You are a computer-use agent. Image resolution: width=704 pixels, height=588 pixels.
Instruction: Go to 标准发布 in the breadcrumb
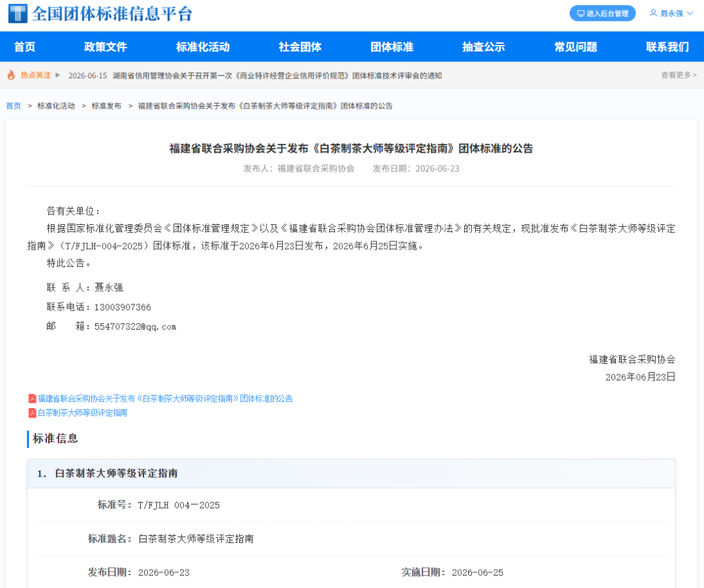pyautogui.click(x=106, y=106)
